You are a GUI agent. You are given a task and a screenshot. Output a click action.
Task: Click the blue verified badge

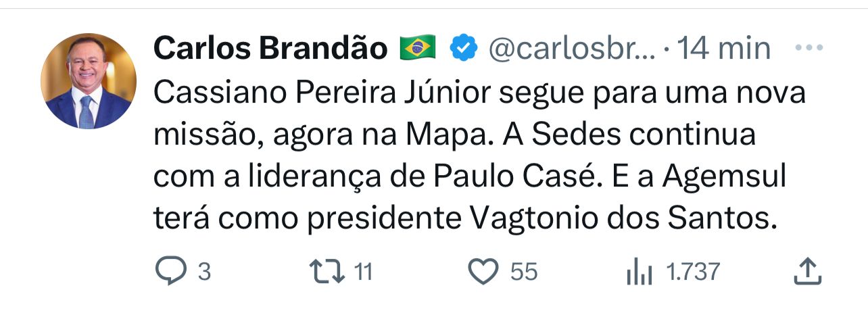pos(463,49)
